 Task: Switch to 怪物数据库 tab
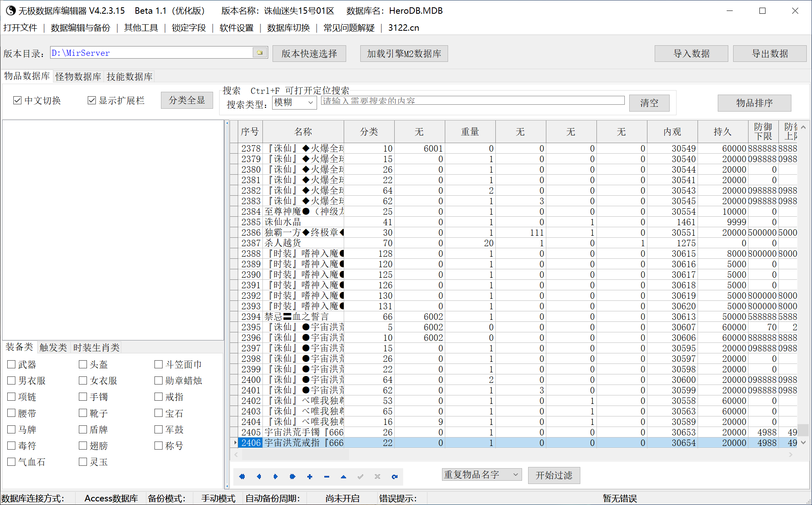coord(78,76)
